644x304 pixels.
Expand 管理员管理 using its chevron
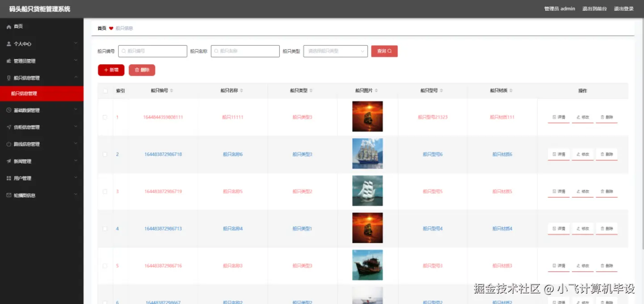(76, 60)
